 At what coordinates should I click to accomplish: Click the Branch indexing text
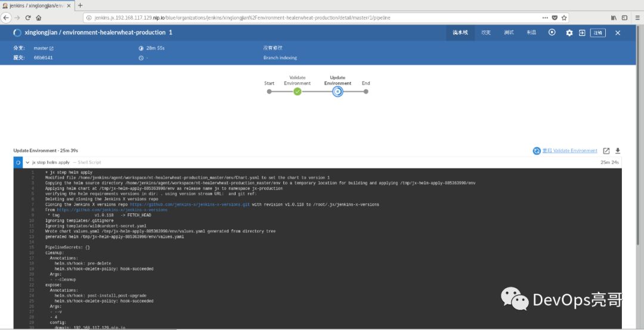coord(280,58)
